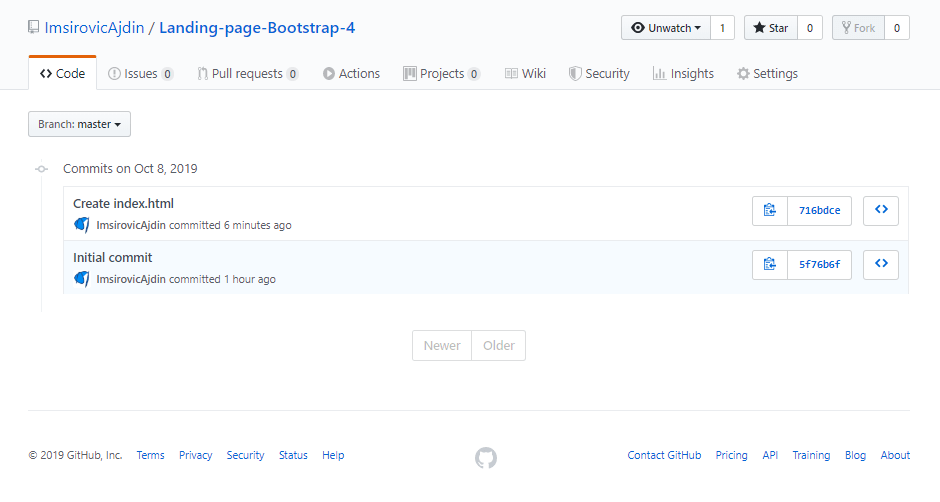Screen dimensions: 940x502
Task: Click '6 minutes ago' timestamp
Action: [258, 225]
